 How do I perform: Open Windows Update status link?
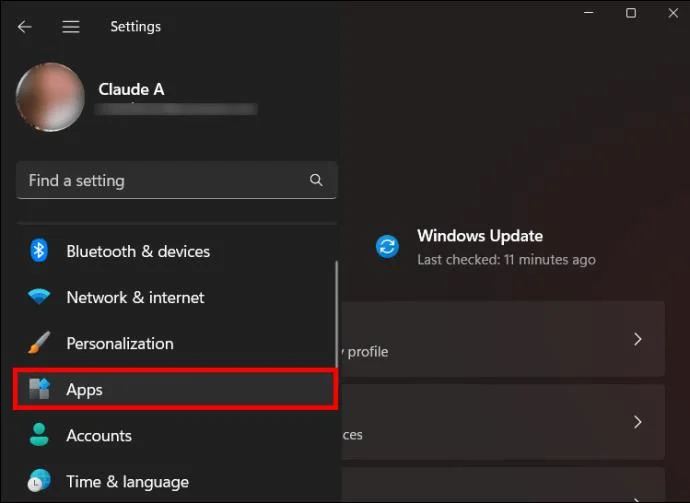coord(506,247)
